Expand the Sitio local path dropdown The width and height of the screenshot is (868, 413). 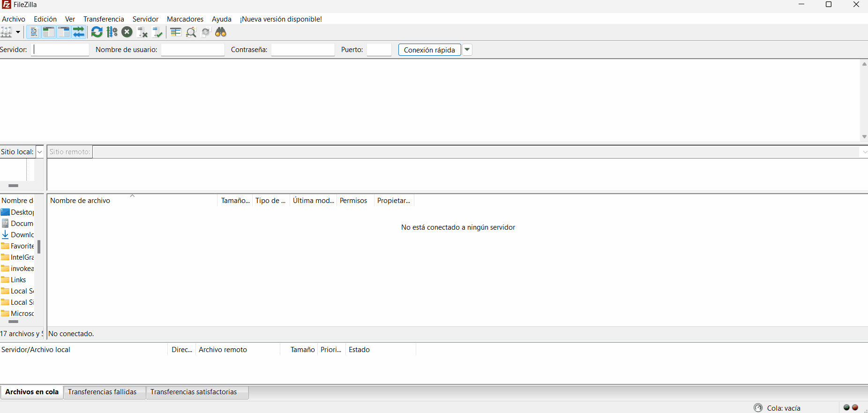(x=40, y=152)
